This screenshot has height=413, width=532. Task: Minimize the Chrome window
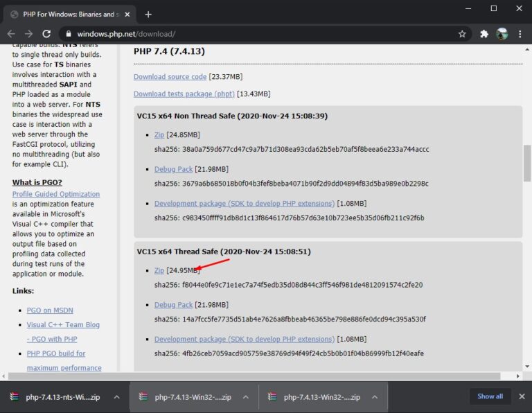(468, 8)
